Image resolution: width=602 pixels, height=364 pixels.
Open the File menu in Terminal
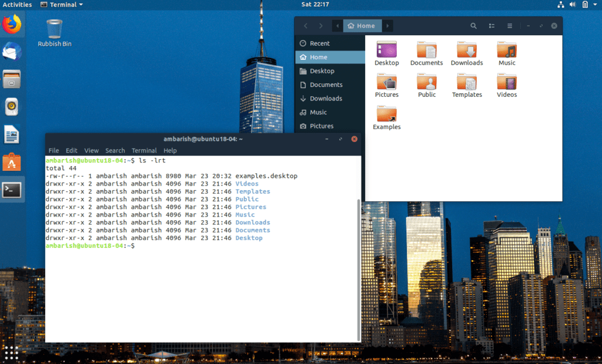point(53,150)
